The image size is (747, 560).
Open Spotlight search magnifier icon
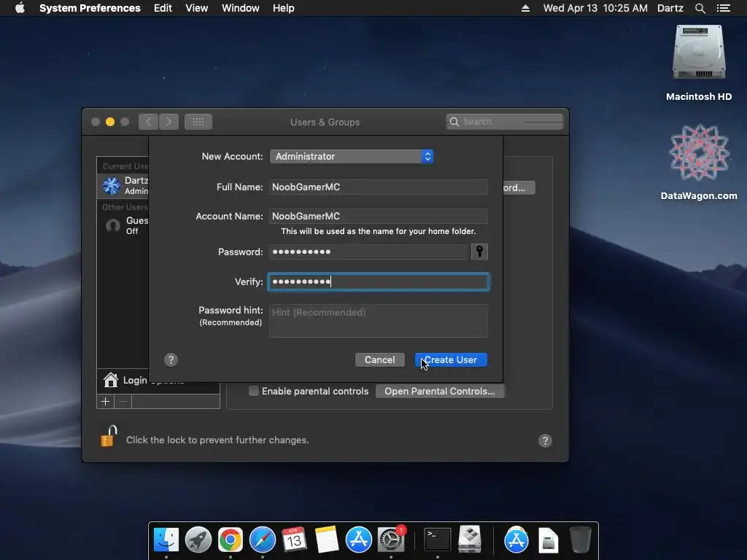click(700, 8)
